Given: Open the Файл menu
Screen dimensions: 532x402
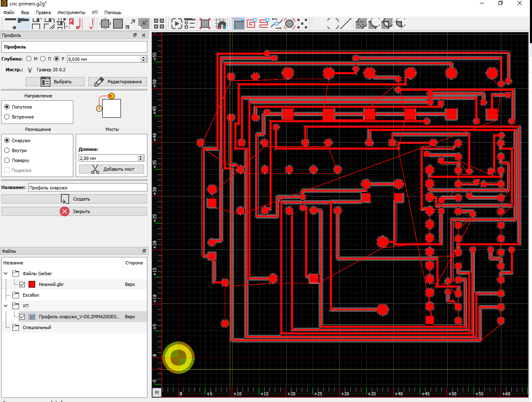Looking at the screenshot, I should pyautogui.click(x=9, y=12).
